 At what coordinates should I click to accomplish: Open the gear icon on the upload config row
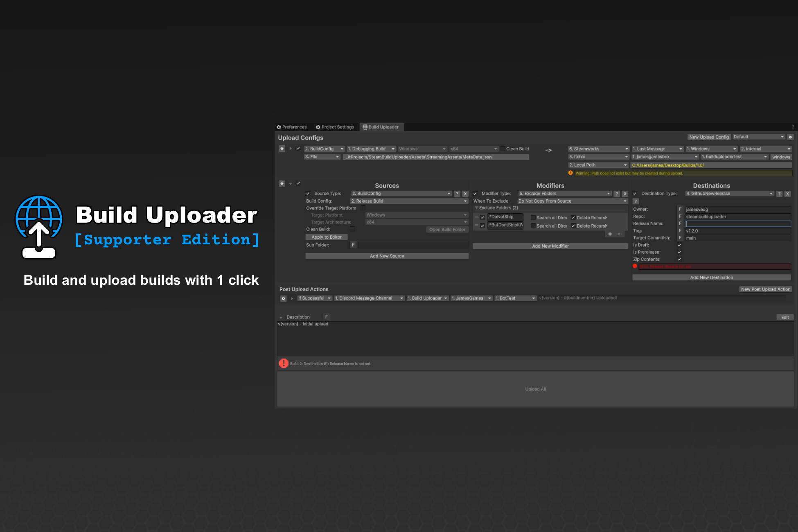tap(282, 149)
